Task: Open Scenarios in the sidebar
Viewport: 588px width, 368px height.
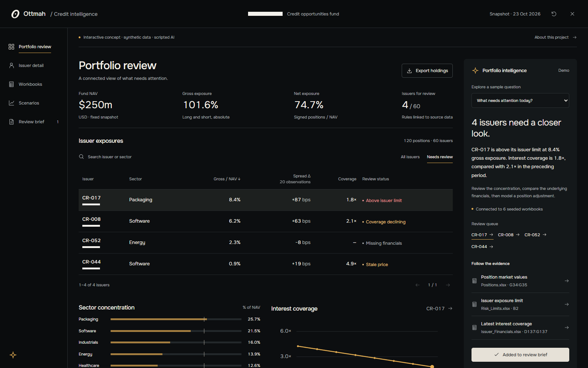Action: point(29,103)
